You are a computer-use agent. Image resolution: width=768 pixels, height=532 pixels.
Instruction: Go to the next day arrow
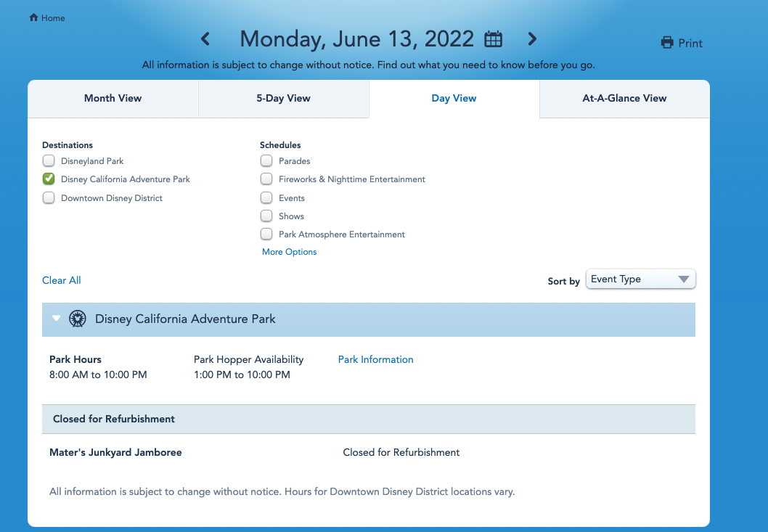click(532, 38)
